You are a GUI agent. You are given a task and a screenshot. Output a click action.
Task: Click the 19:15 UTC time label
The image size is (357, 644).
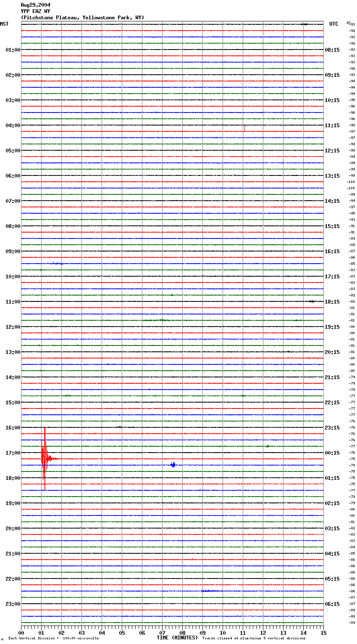[x=332, y=327]
